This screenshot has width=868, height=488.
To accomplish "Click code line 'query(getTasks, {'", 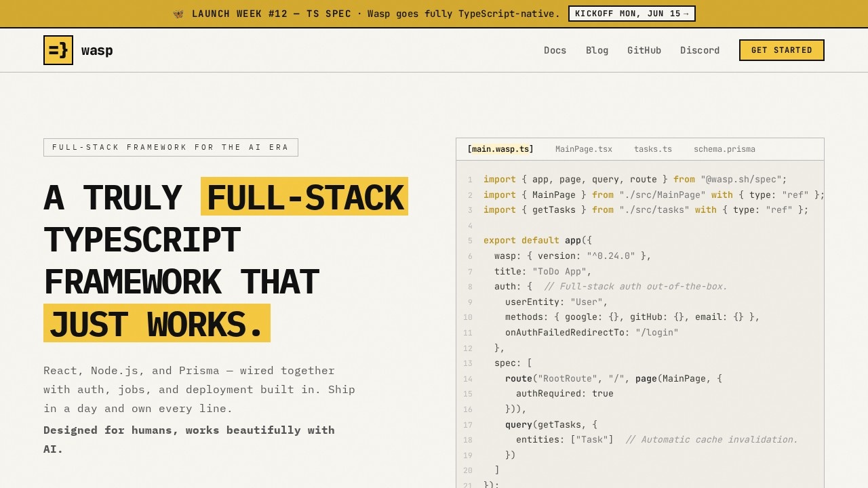I will (x=551, y=425).
